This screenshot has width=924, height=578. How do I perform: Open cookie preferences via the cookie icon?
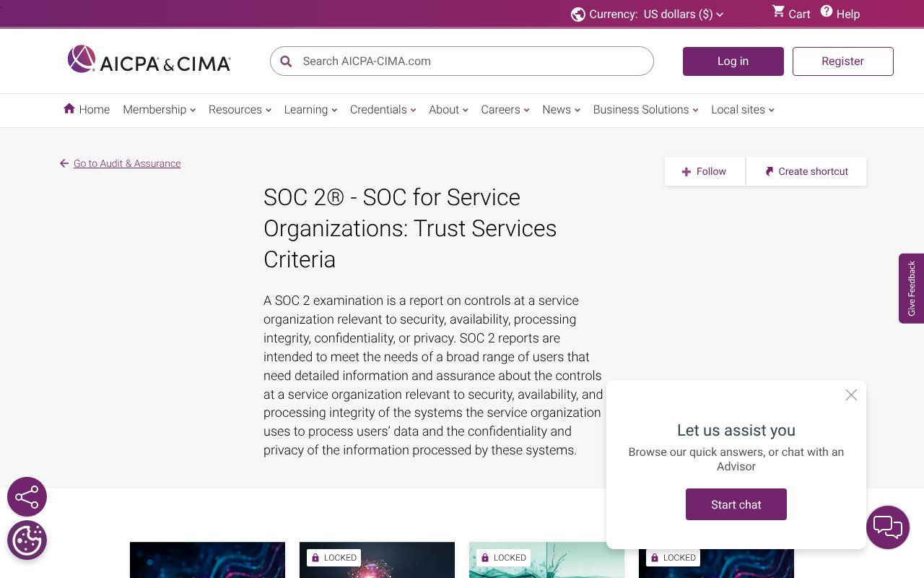point(27,540)
